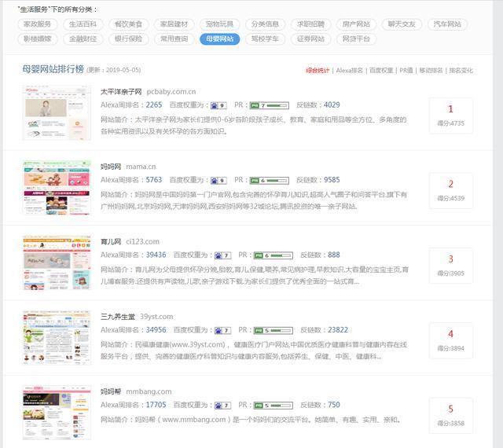The image size is (503, 448).
Task: Click Baidu weight icon for 太平洋亲子网
Action: coord(218,105)
